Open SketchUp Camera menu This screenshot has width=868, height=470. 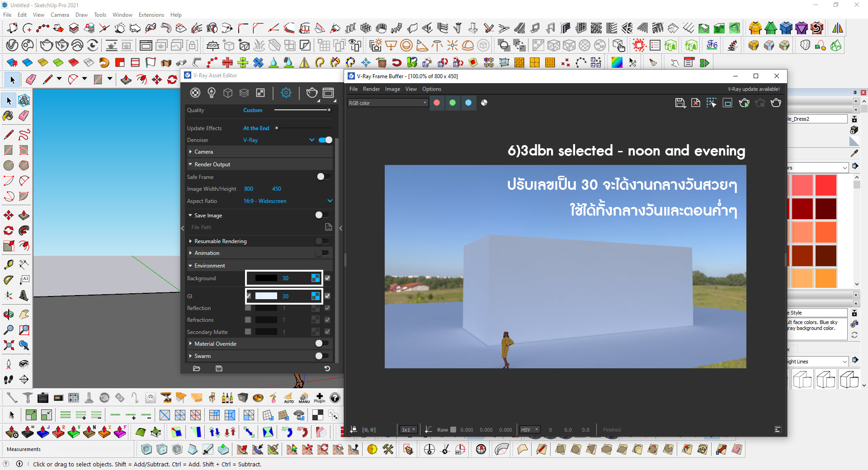(60, 15)
